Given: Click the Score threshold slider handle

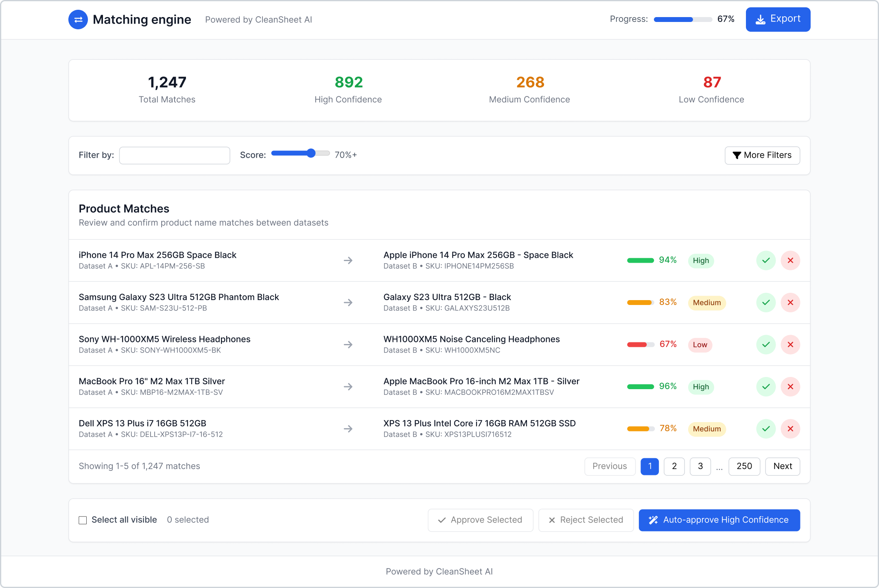Looking at the screenshot, I should click(x=311, y=153).
